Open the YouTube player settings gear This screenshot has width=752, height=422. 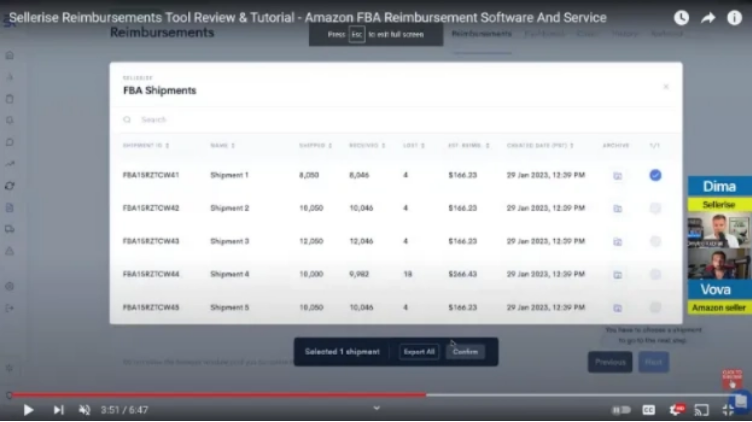(676, 410)
